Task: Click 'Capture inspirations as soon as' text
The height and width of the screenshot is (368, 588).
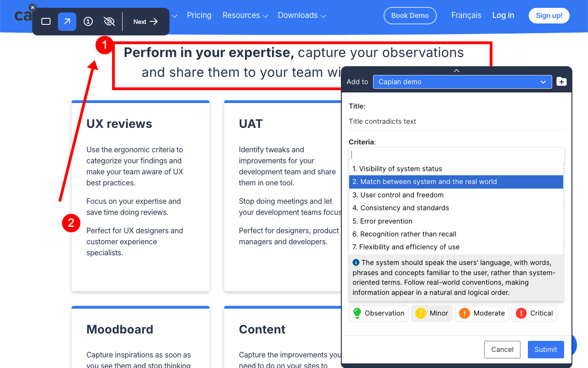Action: click(x=139, y=355)
